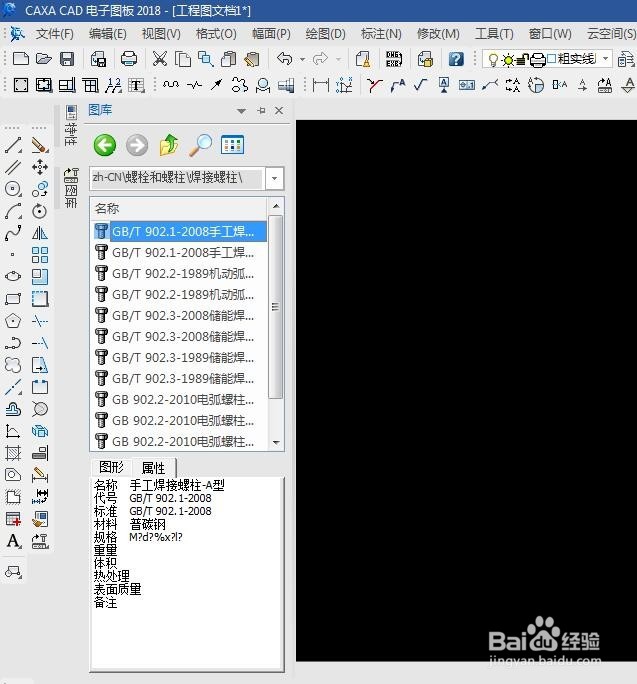Image resolution: width=637 pixels, height=684 pixels.
Task: Select the Line drawing tool
Action: tap(13, 145)
